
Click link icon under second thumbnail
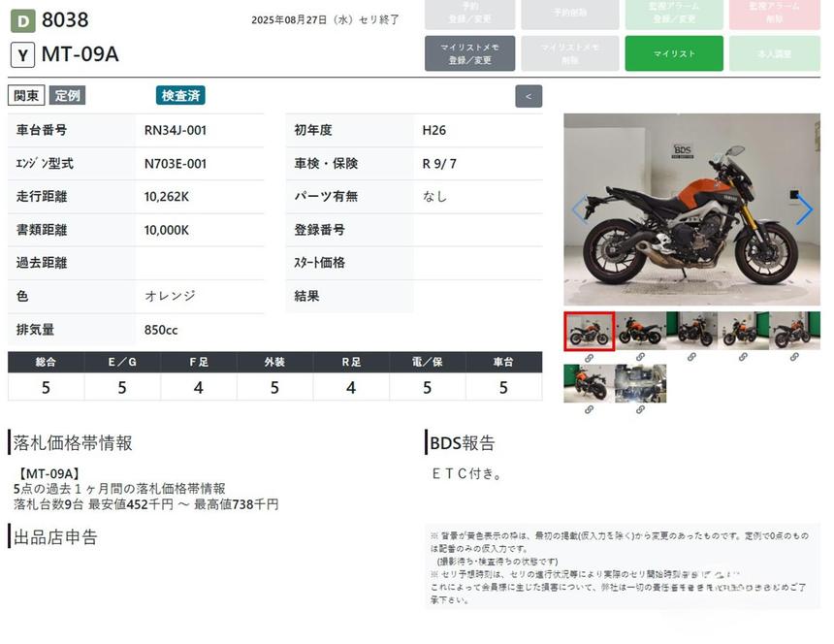[640, 358]
